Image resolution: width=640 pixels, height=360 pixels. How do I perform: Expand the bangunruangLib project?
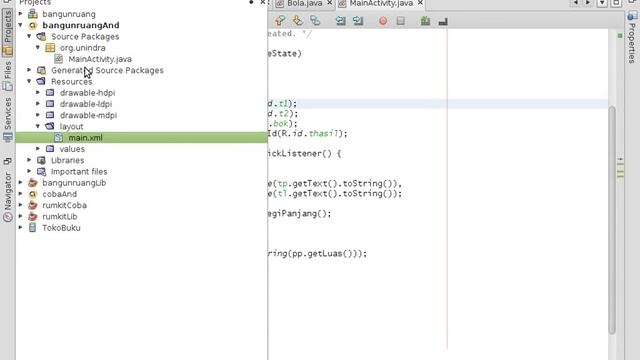point(21,182)
